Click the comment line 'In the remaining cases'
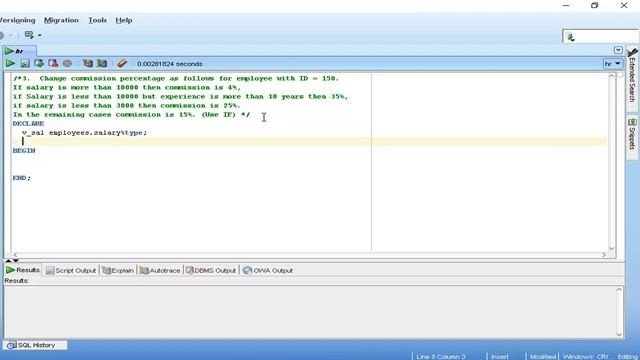This screenshot has height=360, width=640. (131, 115)
